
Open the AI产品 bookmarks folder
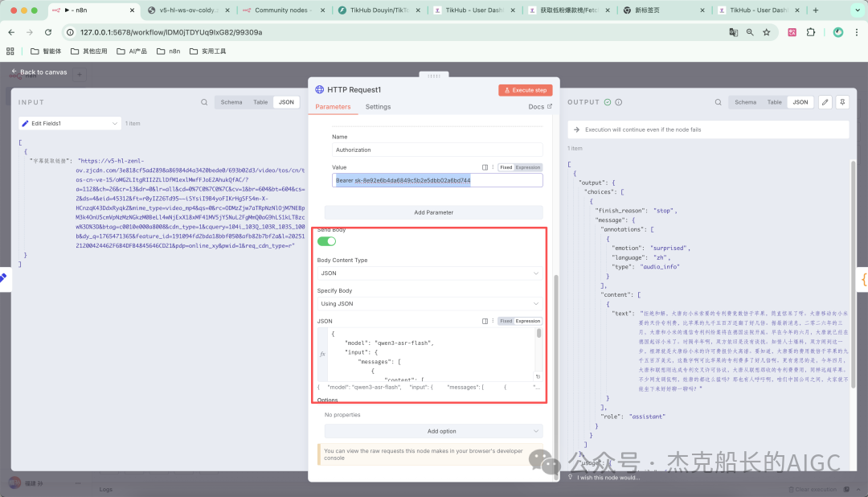coord(132,51)
